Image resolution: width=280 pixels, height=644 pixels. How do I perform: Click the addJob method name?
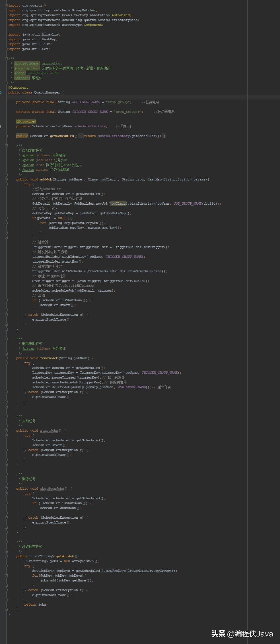click(x=46, y=179)
